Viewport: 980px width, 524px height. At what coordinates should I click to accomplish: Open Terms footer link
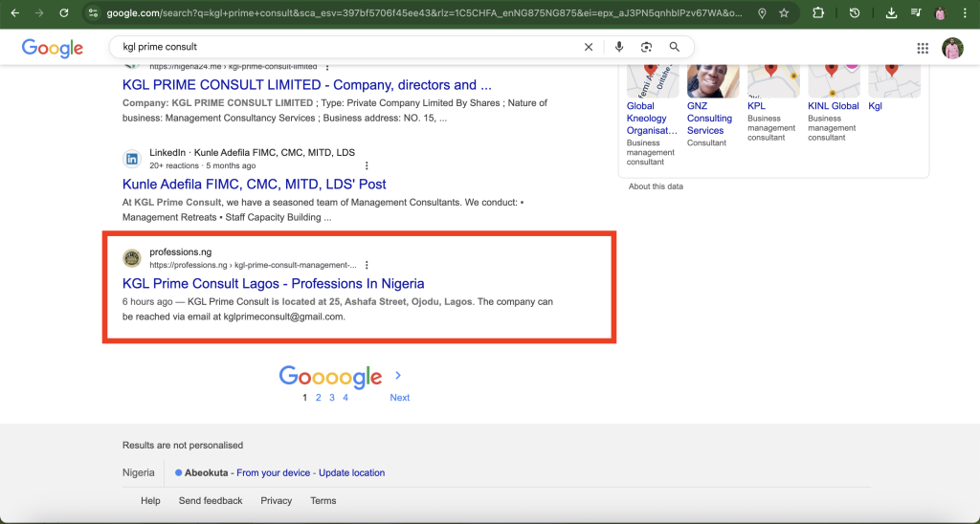tap(323, 501)
